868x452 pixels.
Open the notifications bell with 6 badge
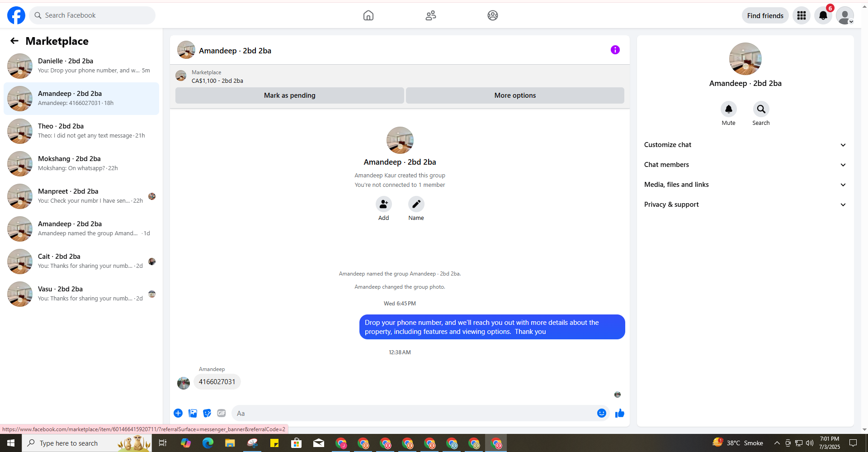823,15
